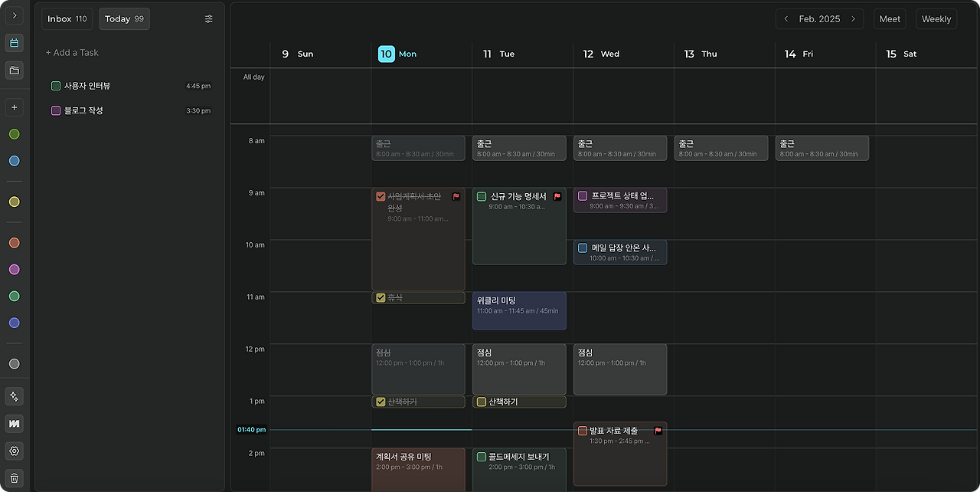The image size is (980, 492).
Task: Select the light blue project color dot
Action: click(14, 161)
